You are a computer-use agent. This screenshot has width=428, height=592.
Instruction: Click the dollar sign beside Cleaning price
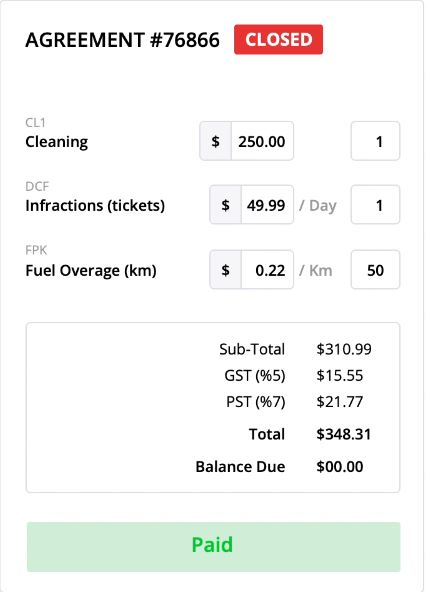(x=216, y=141)
